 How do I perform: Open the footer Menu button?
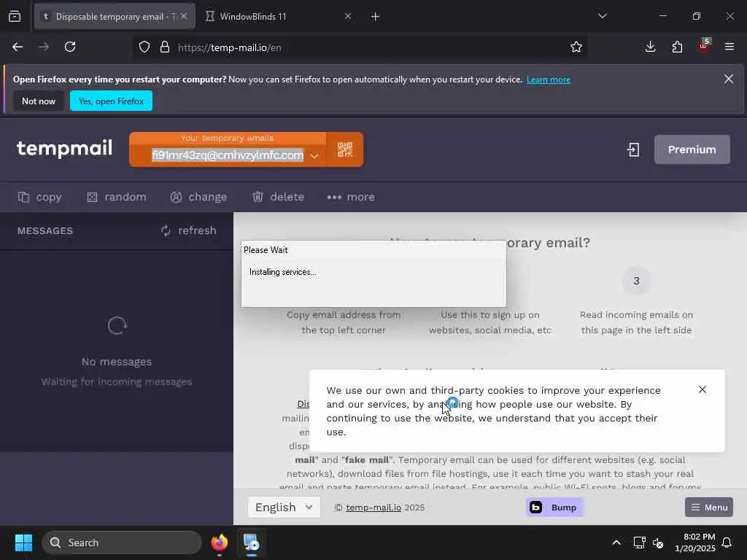(x=709, y=507)
